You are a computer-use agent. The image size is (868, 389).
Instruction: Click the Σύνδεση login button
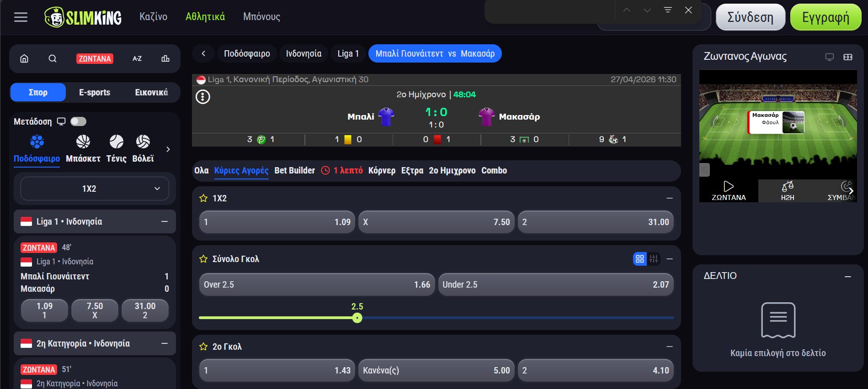[750, 17]
